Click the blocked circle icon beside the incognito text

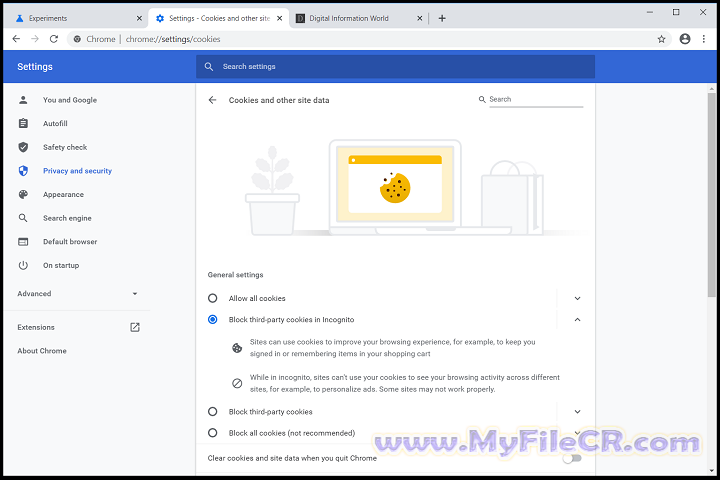237,383
